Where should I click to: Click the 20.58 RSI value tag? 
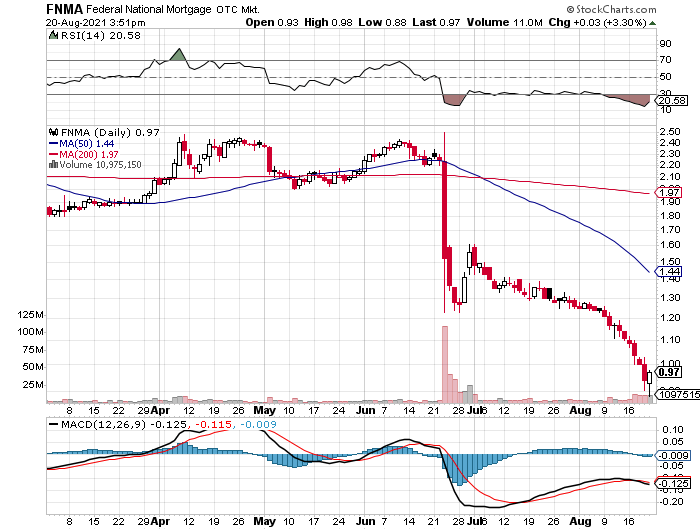click(x=671, y=101)
